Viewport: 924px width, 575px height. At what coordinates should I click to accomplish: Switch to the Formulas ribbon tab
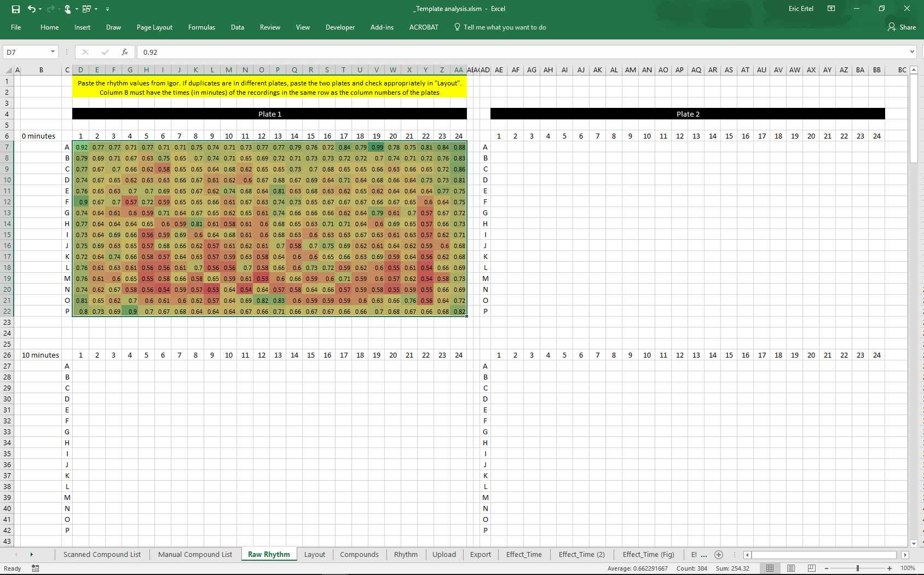pos(201,27)
